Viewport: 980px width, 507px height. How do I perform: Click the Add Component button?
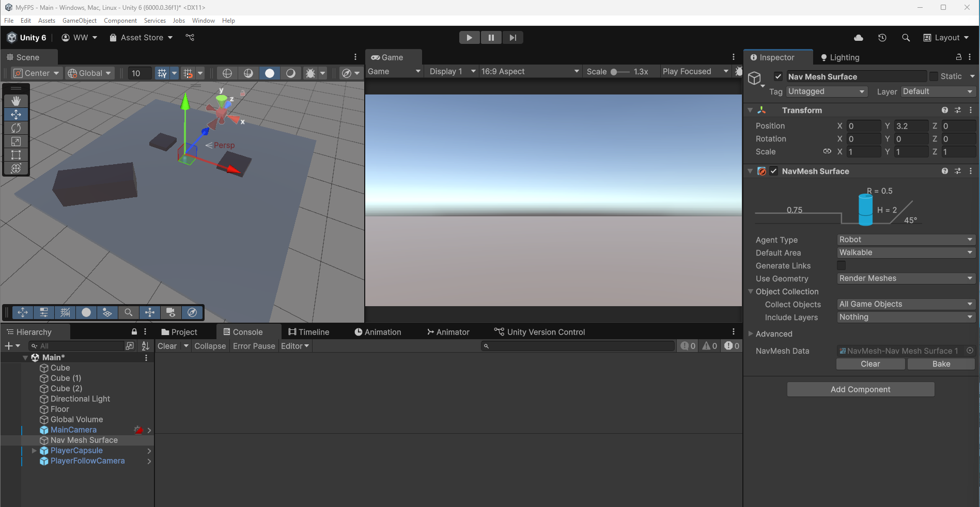(x=860, y=389)
